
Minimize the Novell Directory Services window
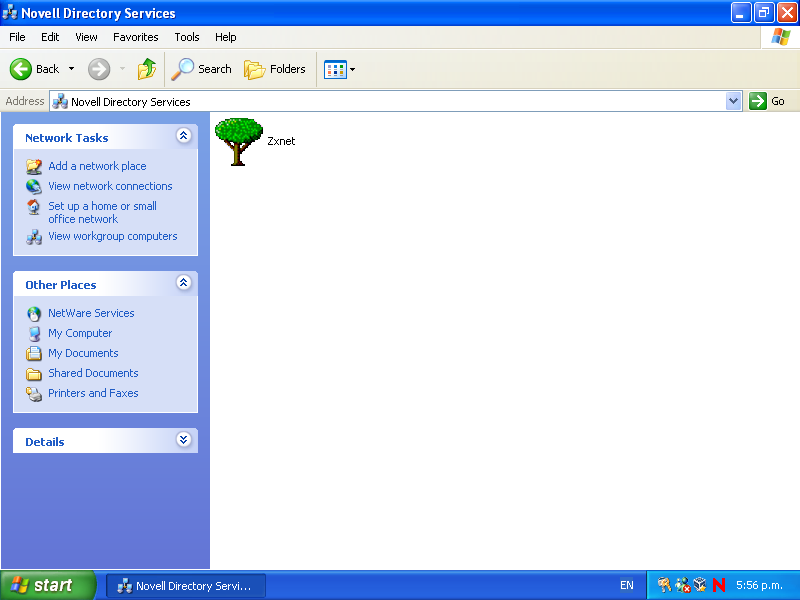pyautogui.click(x=741, y=13)
